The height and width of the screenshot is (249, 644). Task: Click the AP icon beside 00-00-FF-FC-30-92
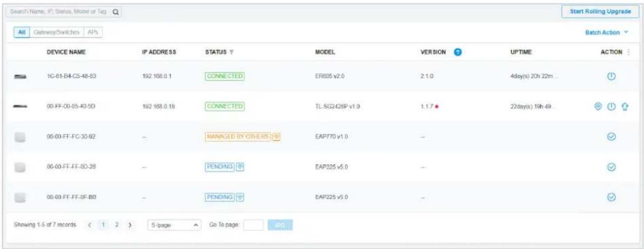point(20,136)
